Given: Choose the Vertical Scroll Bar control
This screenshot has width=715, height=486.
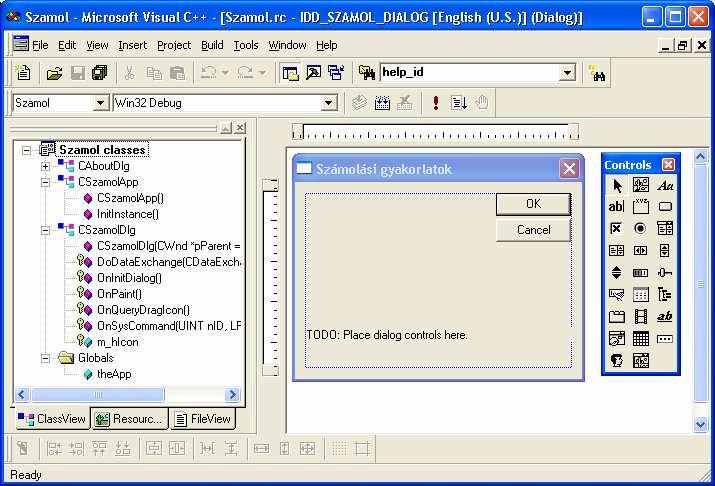Looking at the screenshot, I should pos(665,250).
